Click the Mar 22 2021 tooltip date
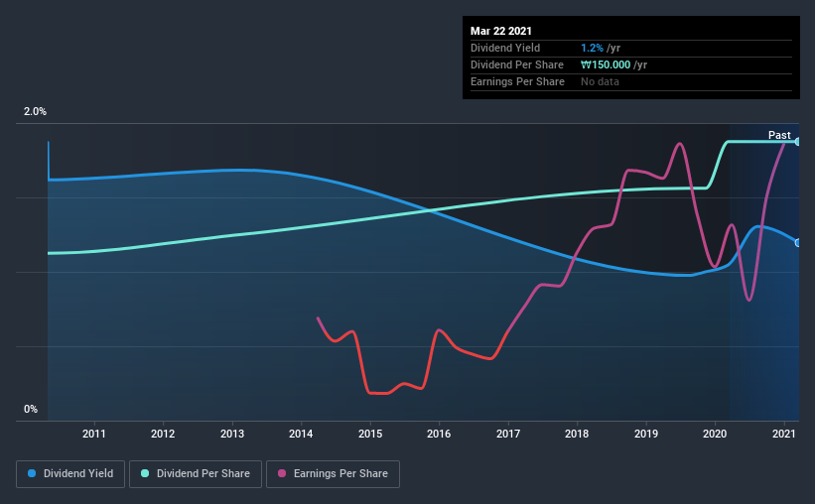Viewport: 815px width, 504px height. [x=501, y=31]
